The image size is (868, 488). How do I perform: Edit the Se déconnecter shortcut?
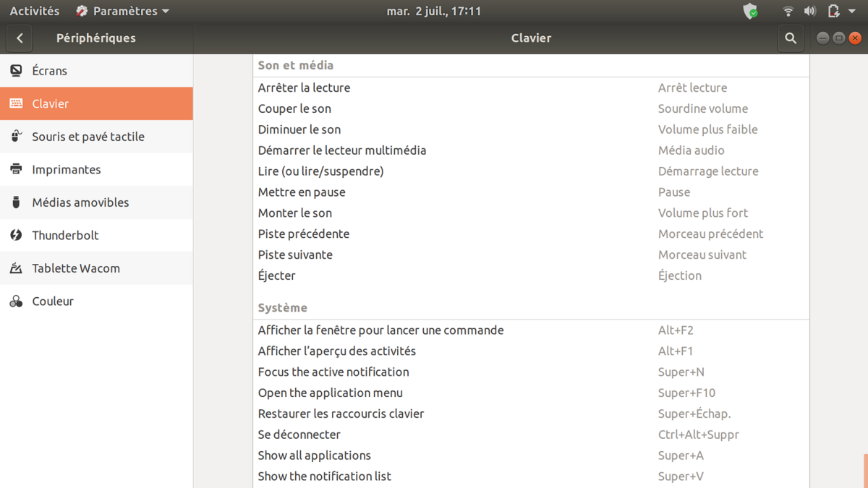531,435
